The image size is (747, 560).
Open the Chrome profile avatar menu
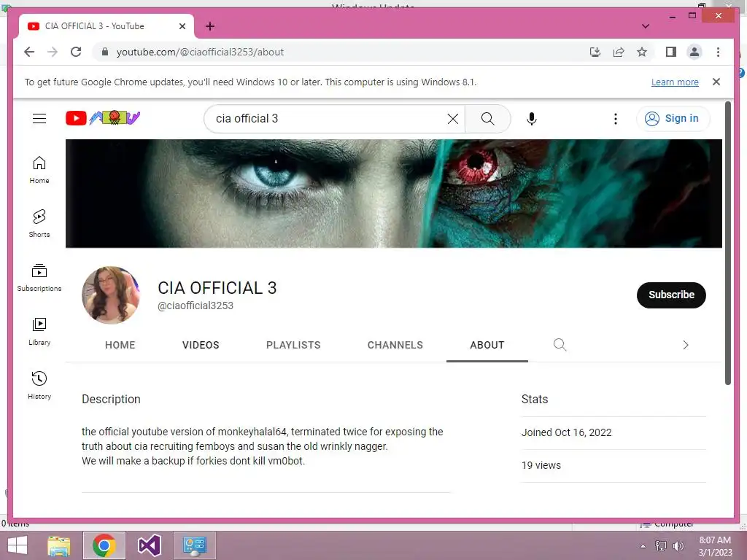pyautogui.click(x=694, y=52)
